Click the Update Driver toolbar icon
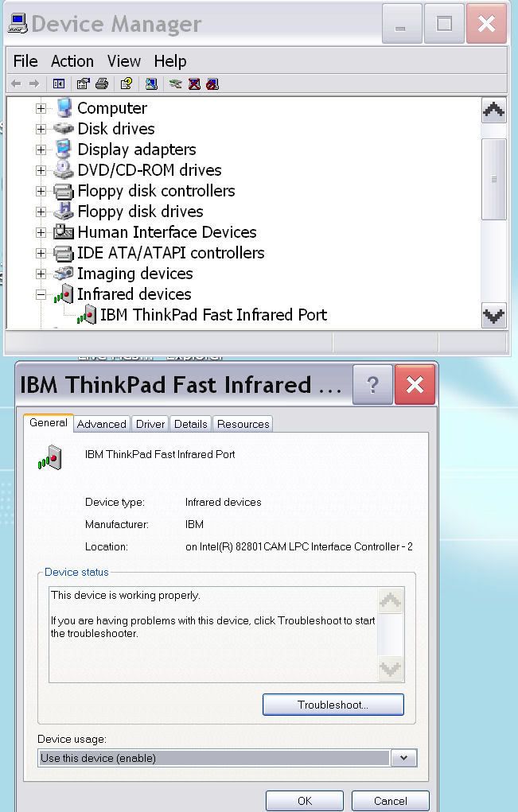The height and width of the screenshot is (812, 518). point(175,84)
